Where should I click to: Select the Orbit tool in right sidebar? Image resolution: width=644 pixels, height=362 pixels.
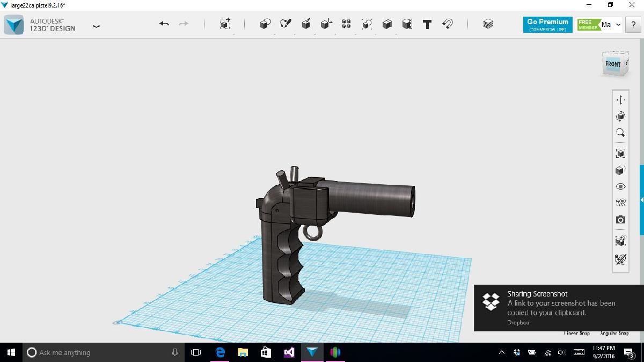[620, 116]
